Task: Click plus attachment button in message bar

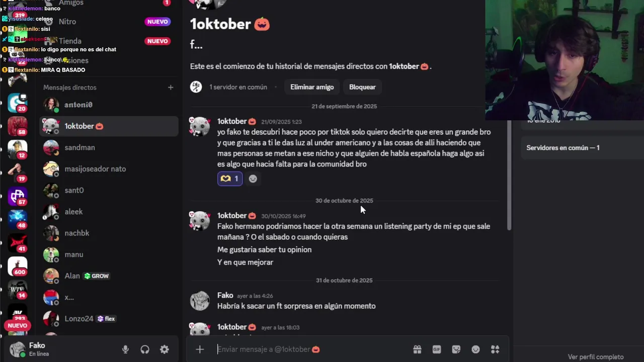Action: 200,349
